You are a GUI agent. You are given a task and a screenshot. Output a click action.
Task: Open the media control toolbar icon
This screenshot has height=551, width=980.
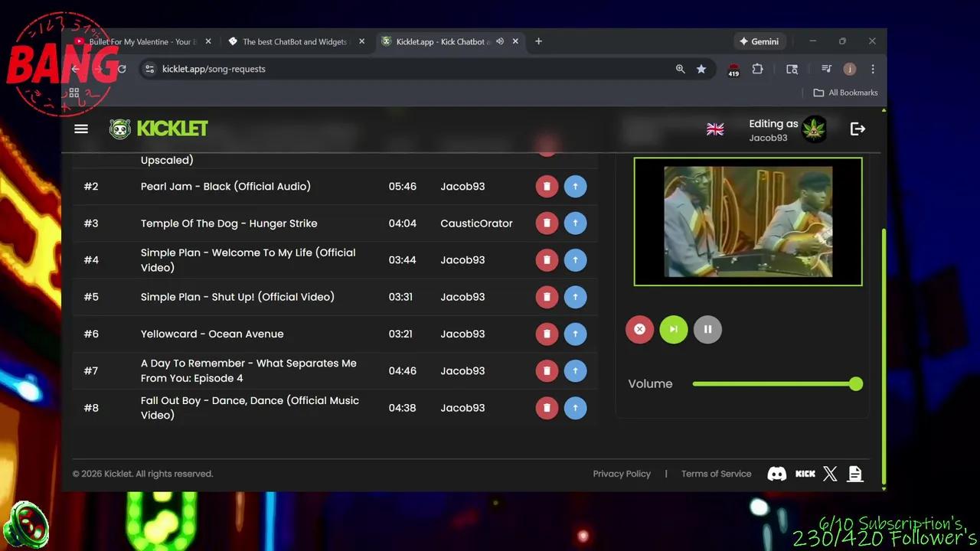point(826,69)
